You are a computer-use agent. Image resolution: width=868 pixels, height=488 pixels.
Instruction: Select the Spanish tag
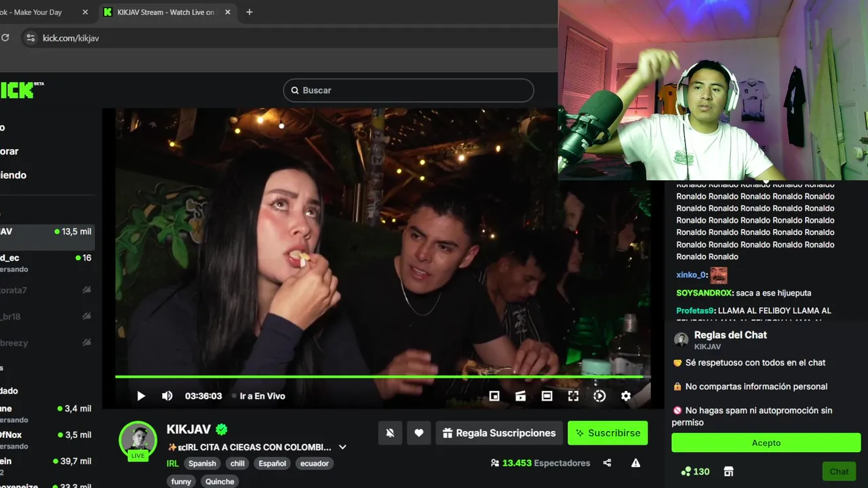pyautogui.click(x=202, y=464)
